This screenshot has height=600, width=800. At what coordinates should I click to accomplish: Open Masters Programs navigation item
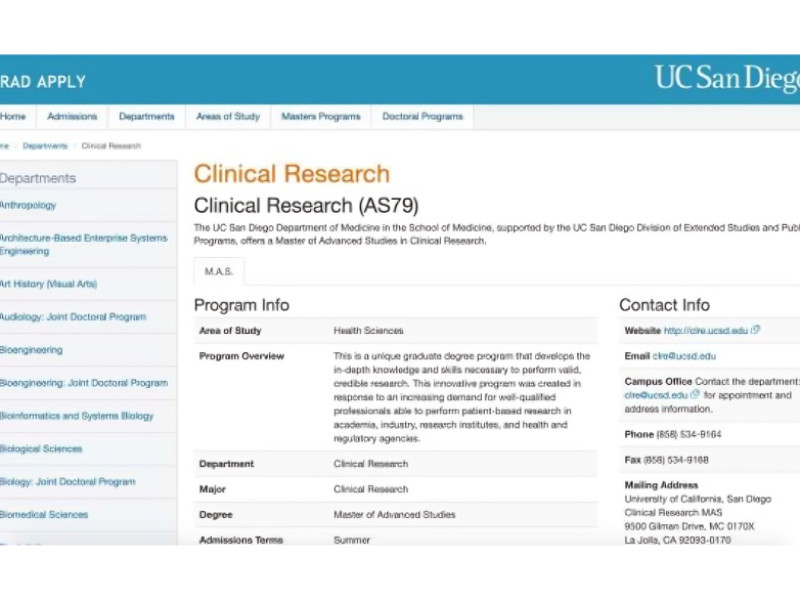321,117
